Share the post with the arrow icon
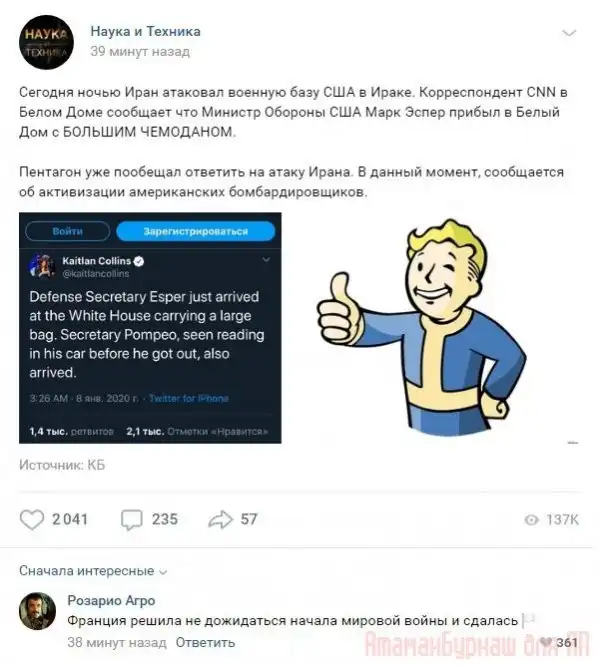 click(220, 520)
